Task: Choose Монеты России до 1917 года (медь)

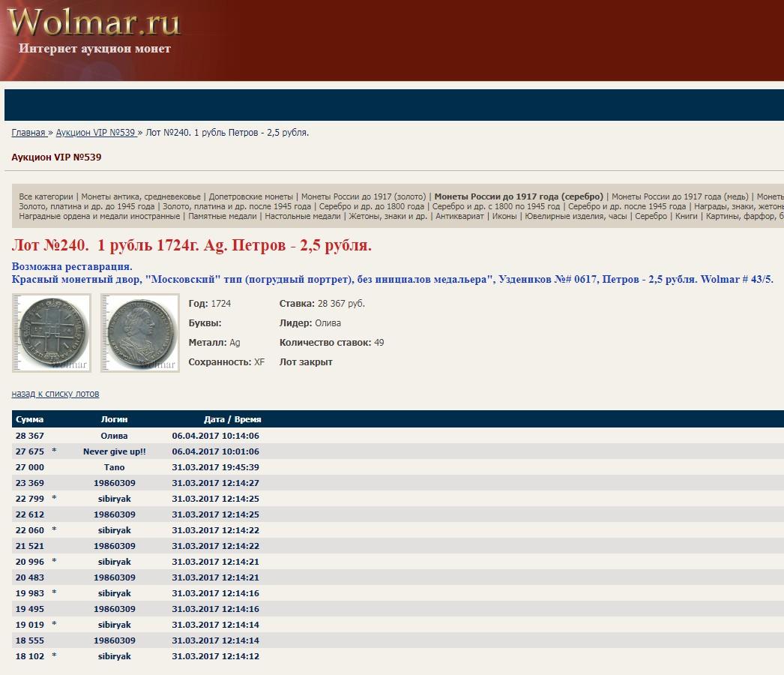Action: [680, 196]
